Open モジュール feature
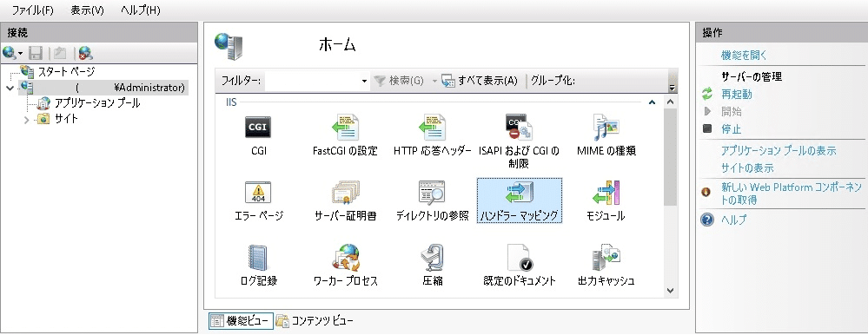The width and height of the screenshot is (868, 335). point(606,201)
